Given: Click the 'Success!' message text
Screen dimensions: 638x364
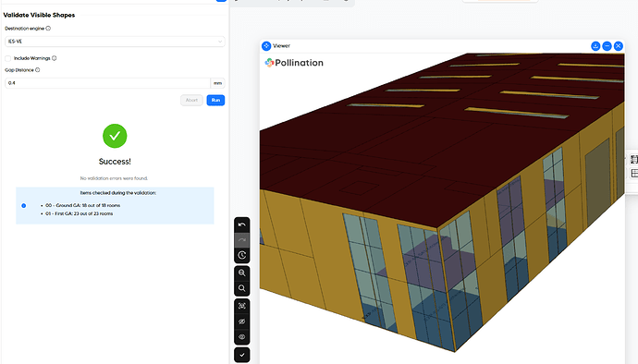Looking at the screenshot, I should coord(115,162).
